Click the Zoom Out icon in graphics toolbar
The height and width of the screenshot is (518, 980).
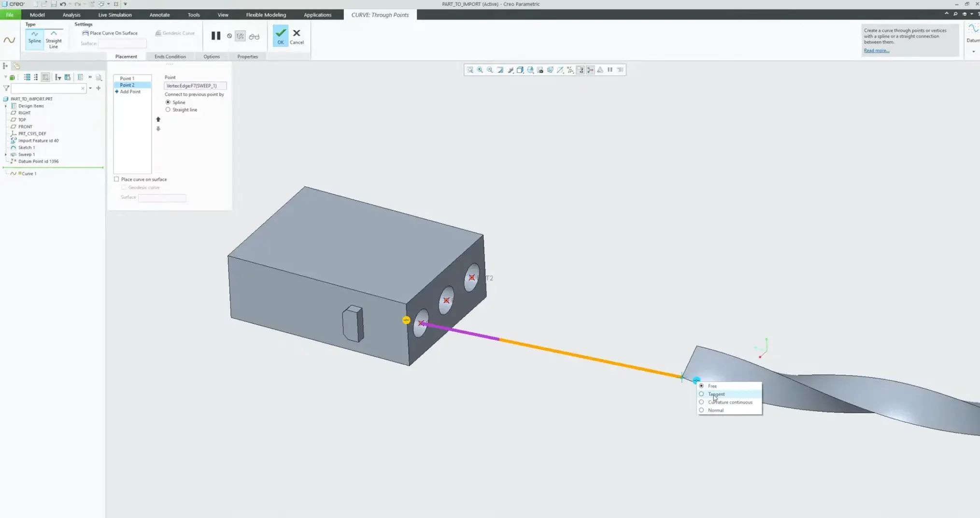[x=490, y=70]
